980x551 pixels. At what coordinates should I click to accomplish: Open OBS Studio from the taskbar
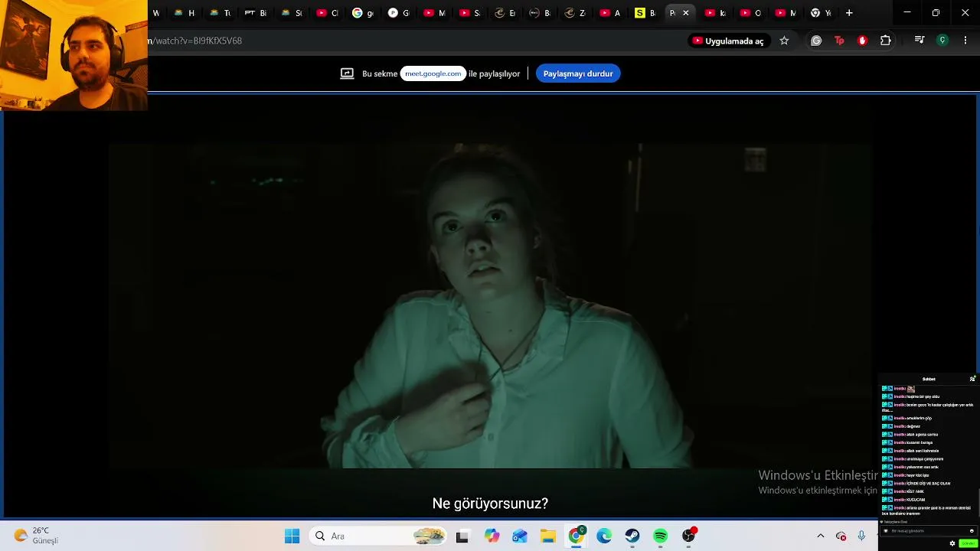(689, 536)
